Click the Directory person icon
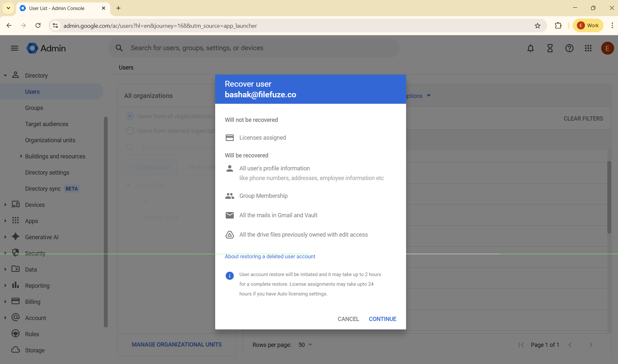618x364 pixels. point(16,75)
